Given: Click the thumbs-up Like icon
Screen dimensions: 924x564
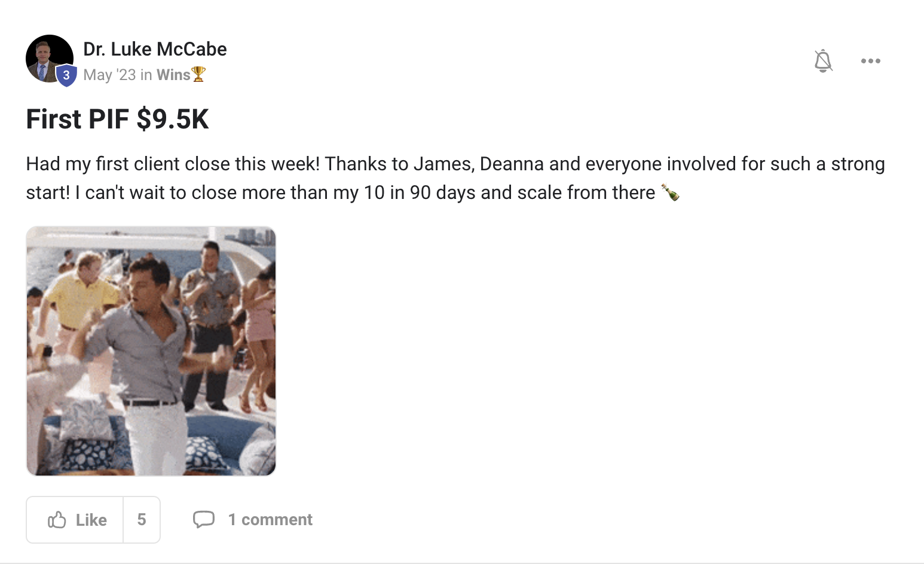Looking at the screenshot, I should click(57, 520).
